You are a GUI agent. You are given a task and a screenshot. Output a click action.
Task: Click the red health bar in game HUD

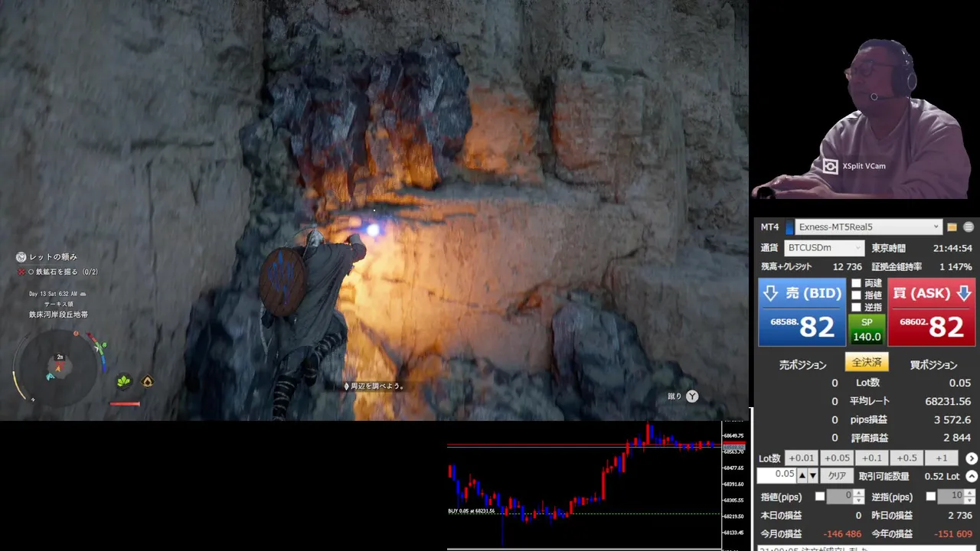(x=125, y=403)
